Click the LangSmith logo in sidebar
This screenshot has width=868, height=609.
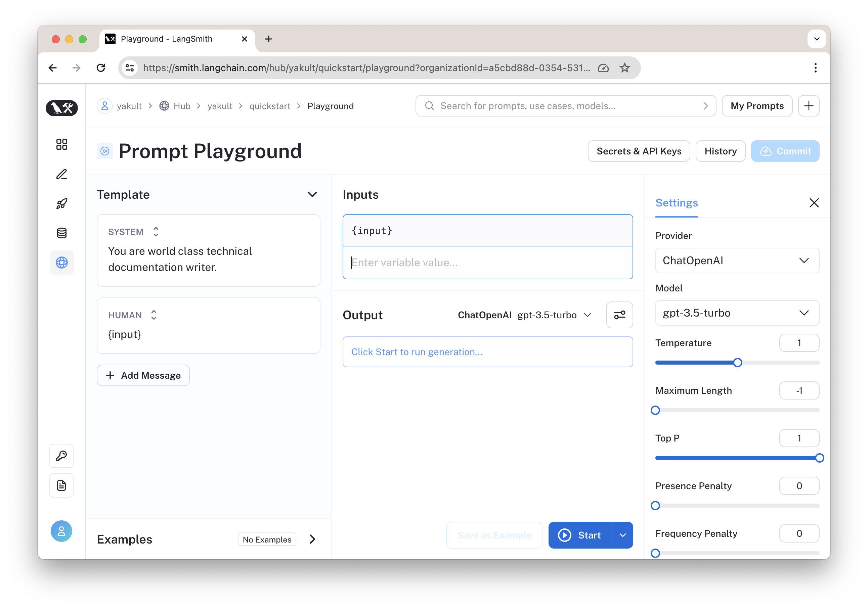click(x=61, y=108)
